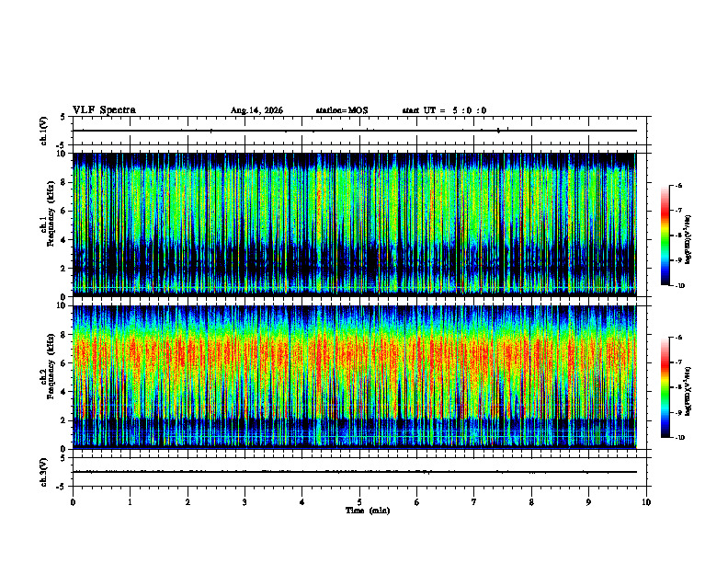
Task: Select the date text "Aug.14, 2026"
Action: point(256,110)
